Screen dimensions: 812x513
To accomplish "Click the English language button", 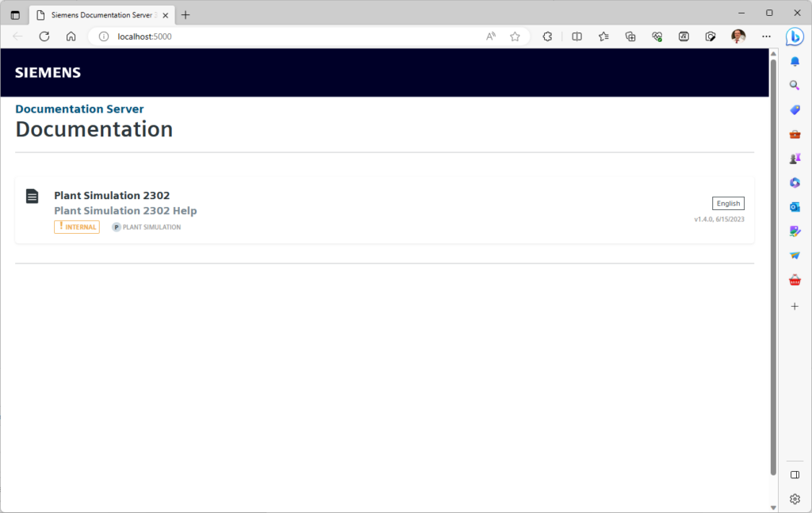I will (727, 204).
